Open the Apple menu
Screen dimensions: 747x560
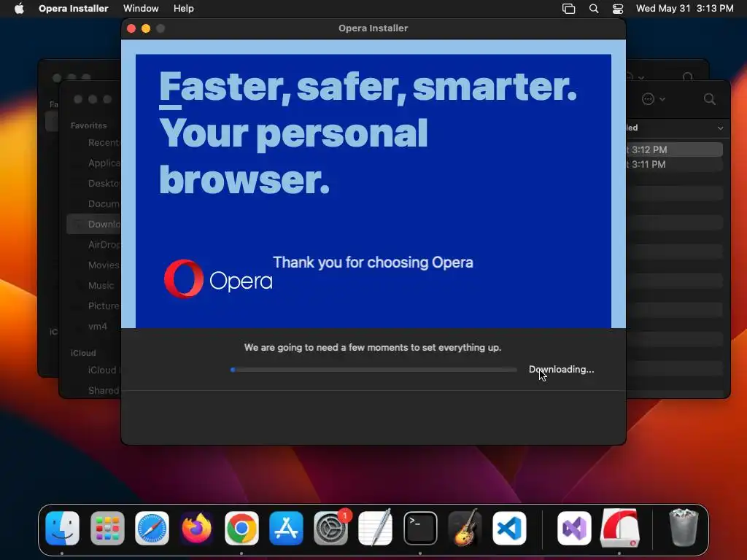[19, 9]
